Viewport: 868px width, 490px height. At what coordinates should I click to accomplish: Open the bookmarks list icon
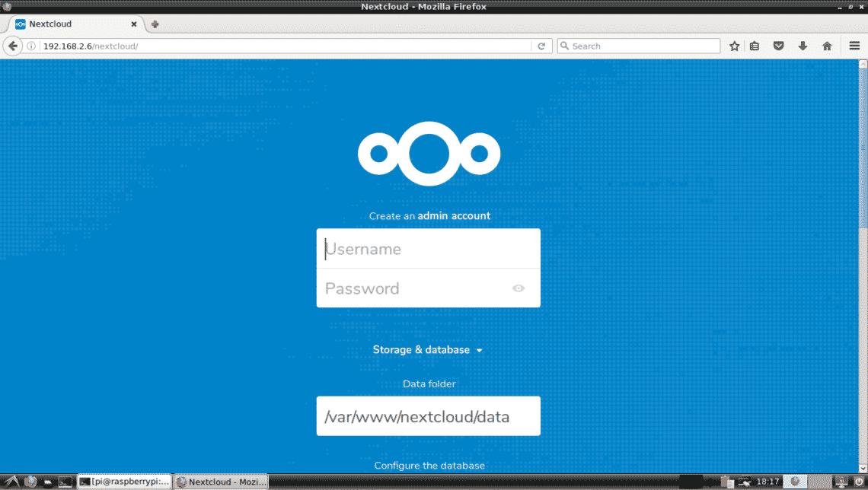[x=755, y=46]
